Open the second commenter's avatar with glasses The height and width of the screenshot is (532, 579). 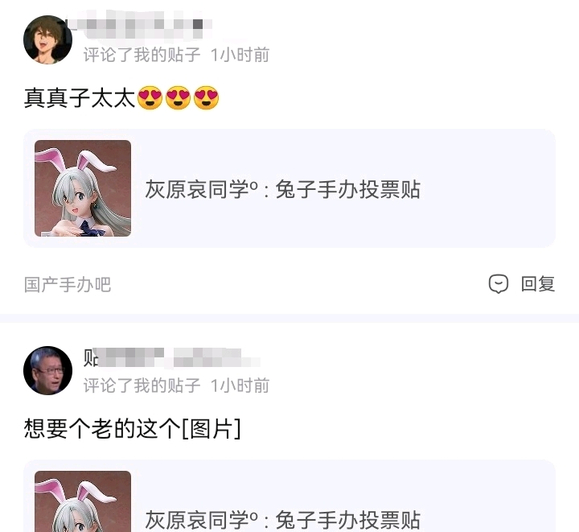tap(48, 370)
